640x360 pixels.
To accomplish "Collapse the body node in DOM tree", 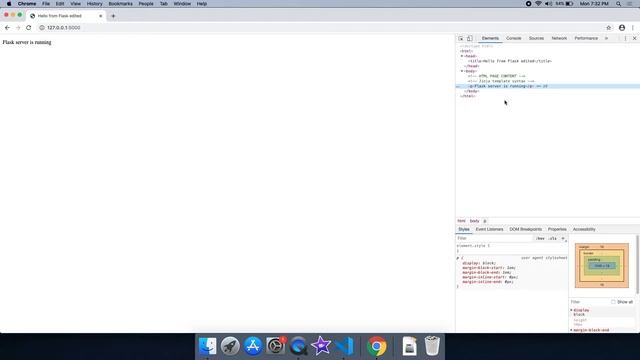I will click(462, 71).
